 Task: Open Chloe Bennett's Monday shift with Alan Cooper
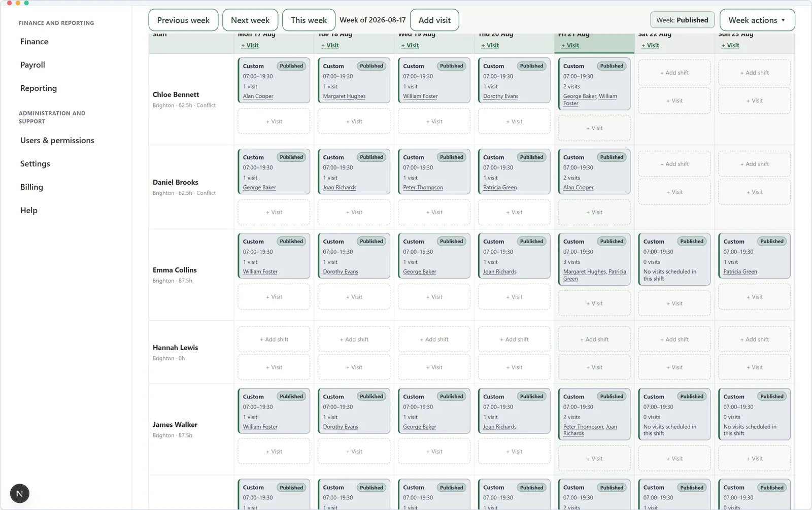274,81
